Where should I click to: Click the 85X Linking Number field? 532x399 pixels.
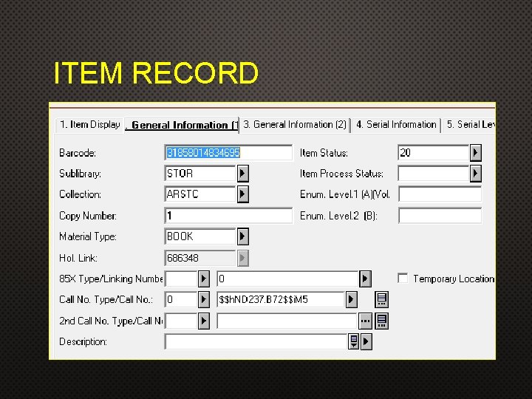click(x=287, y=279)
